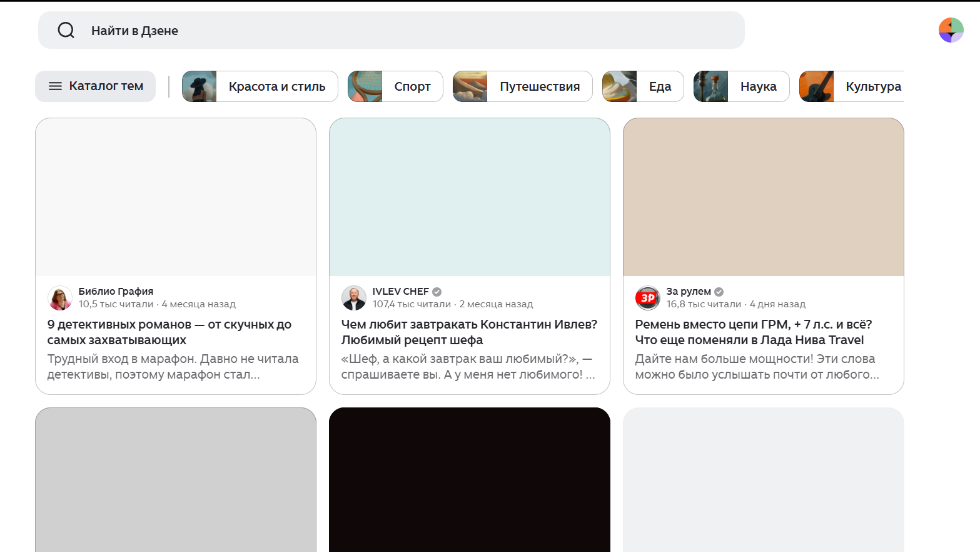Click the Спорт topic racket image

coord(365,86)
